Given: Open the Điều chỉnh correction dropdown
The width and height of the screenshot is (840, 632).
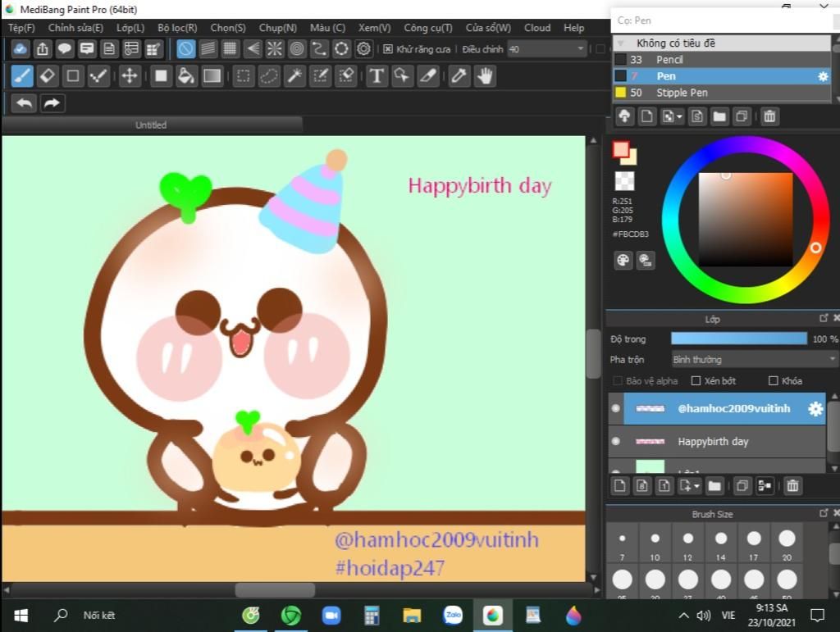Looking at the screenshot, I should 547,49.
